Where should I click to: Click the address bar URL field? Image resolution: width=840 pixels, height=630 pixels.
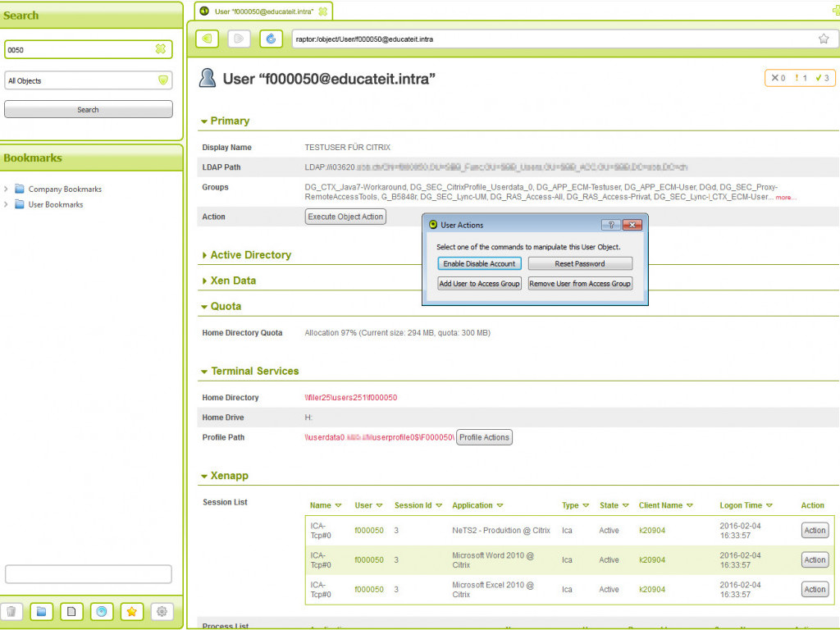[550, 39]
